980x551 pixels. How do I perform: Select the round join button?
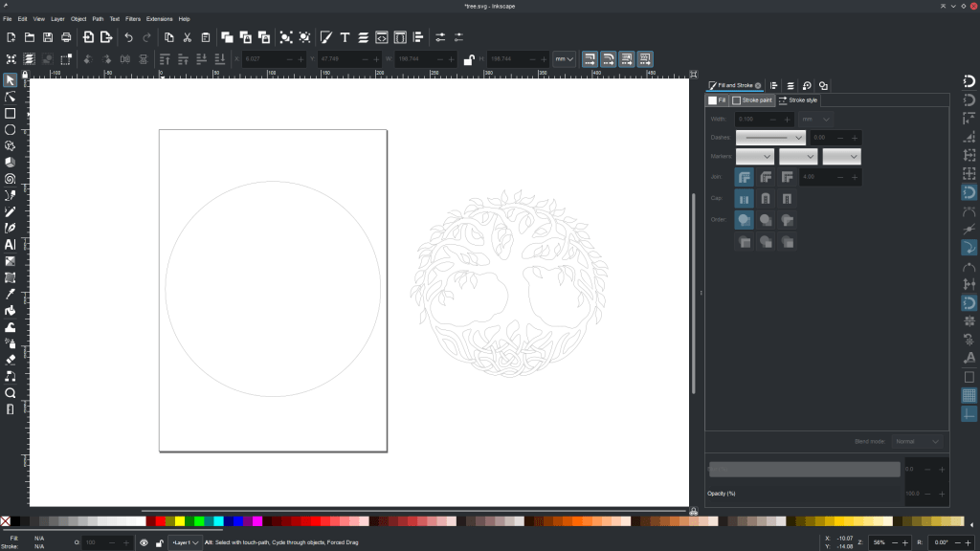click(x=765, y=177)
